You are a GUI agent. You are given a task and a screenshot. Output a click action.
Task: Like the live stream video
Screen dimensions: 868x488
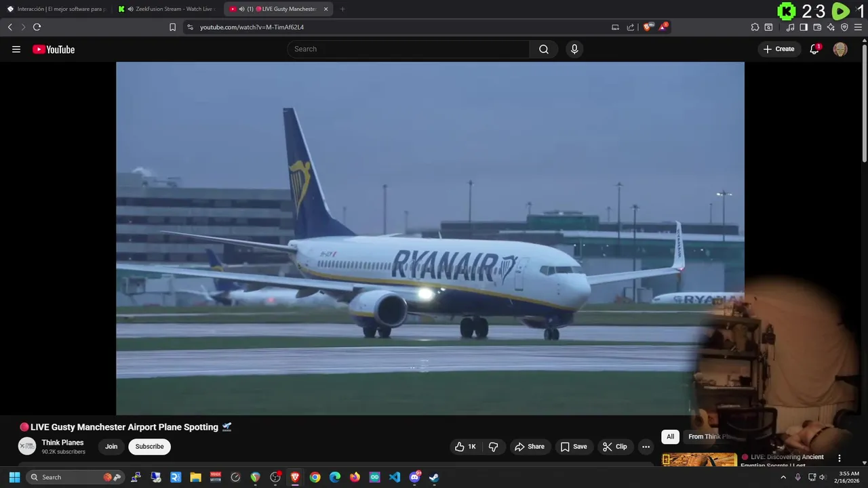[465, 447]
